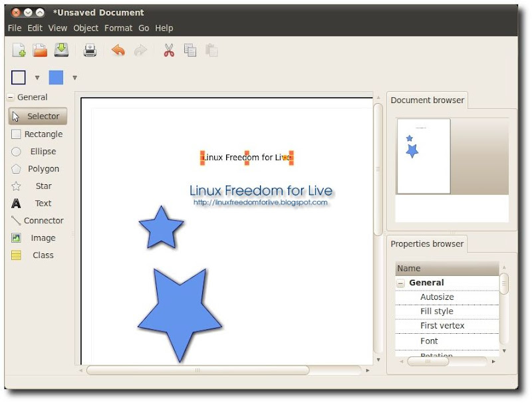Screen dimensions: 532x403
Task: Switch to Document browser tab
Action: coord(427,100)
